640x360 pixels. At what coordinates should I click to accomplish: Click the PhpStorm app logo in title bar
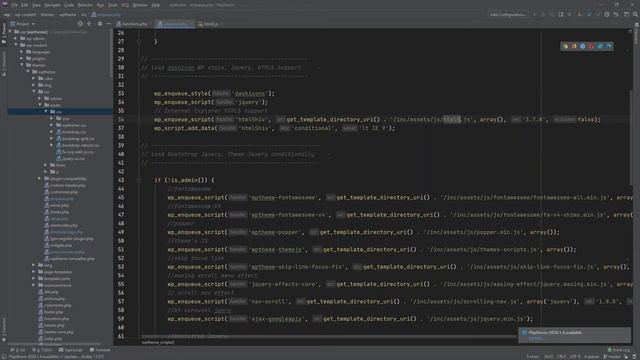[x=4, y=5]
